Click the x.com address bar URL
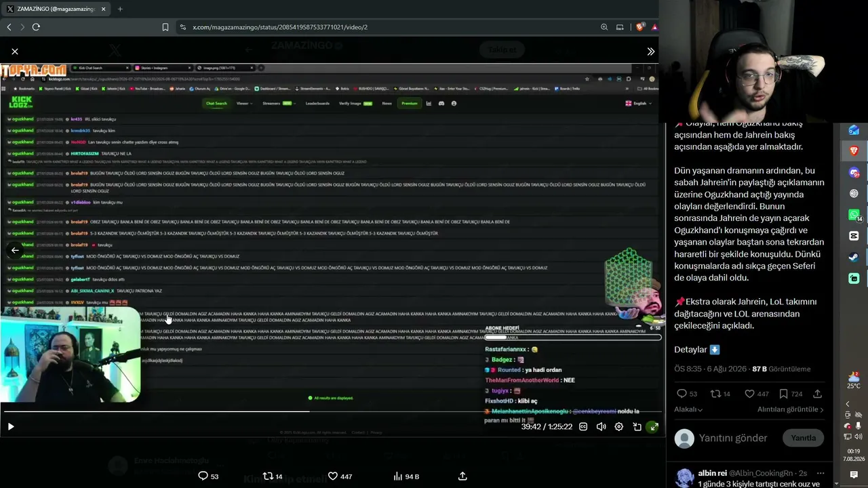This screenshot has height=488, width=868. pos(279,27)
